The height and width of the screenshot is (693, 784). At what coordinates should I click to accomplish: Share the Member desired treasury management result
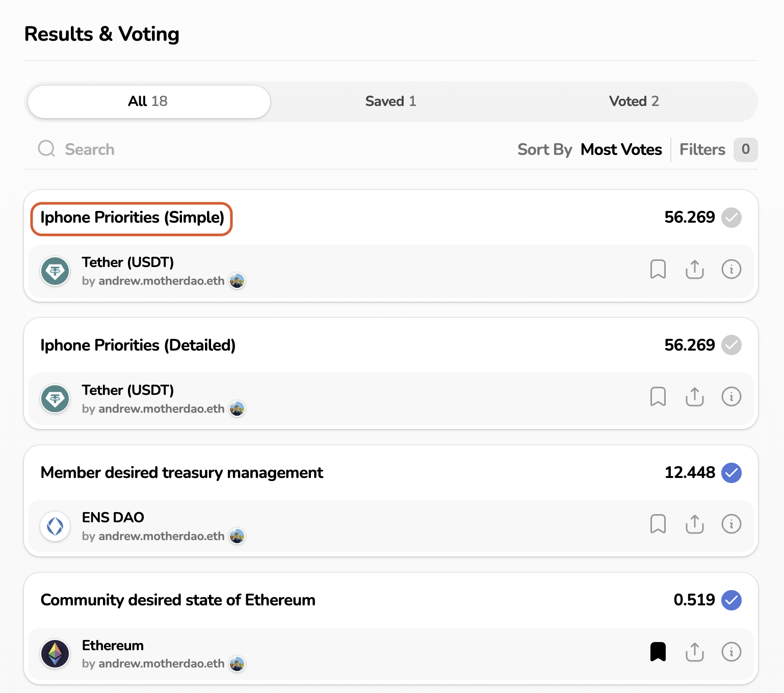(x=694, y=524)
